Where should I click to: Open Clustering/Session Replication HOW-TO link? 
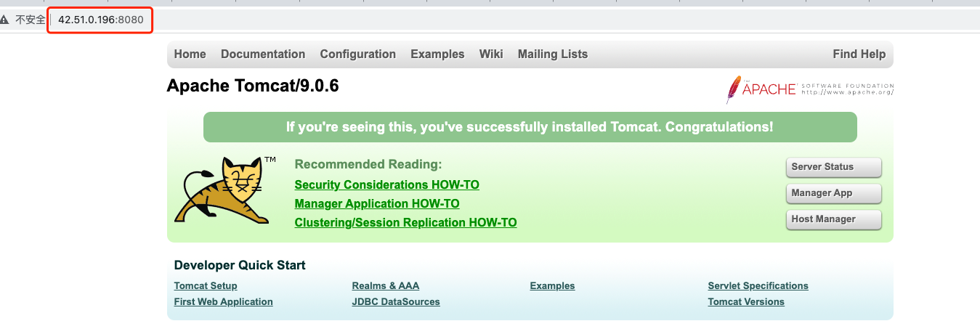(406, 223)
